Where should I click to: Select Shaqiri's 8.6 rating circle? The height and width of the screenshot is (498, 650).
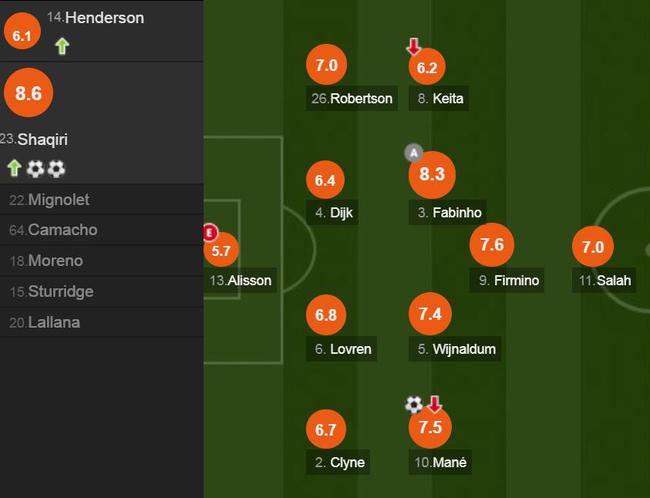(29, 92)
